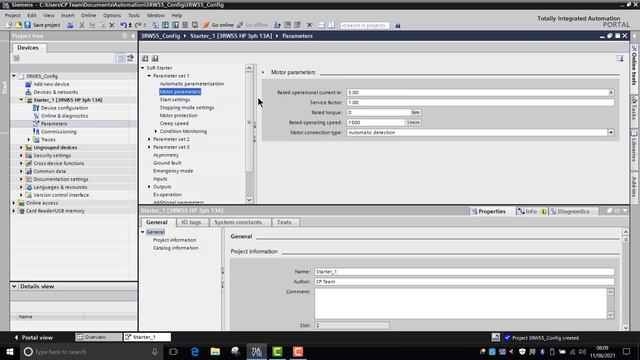Collapse the Starter_1 device node arrow
The height and width of the screenshot is (360, 640).
click(x=21, y=100)
